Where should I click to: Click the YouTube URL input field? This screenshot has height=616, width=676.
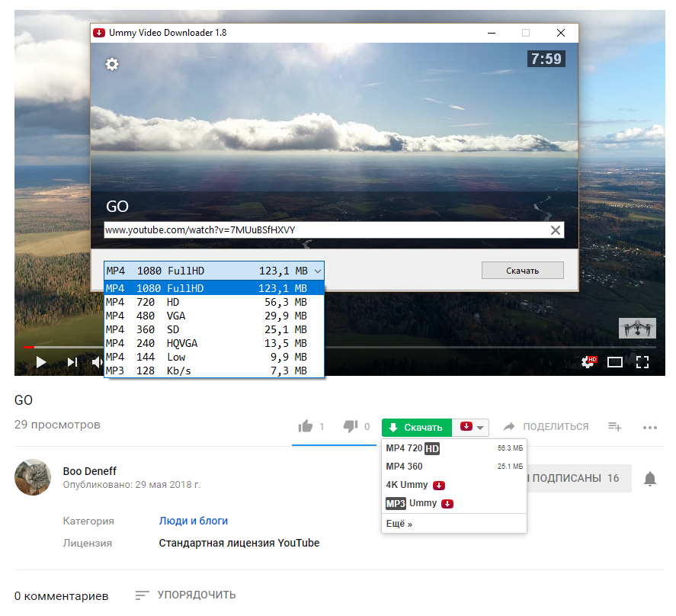click(334, 230)
